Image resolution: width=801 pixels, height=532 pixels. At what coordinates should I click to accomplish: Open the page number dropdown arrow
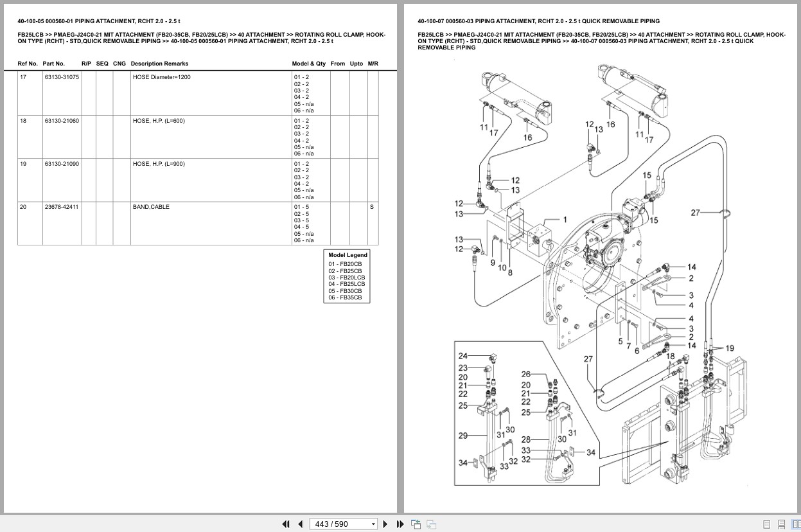(x=373, y=524)
